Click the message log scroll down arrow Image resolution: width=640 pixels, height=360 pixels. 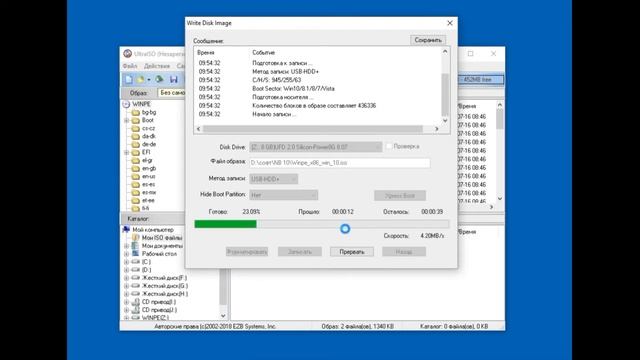pyautogui.click(x=445, y=121)
